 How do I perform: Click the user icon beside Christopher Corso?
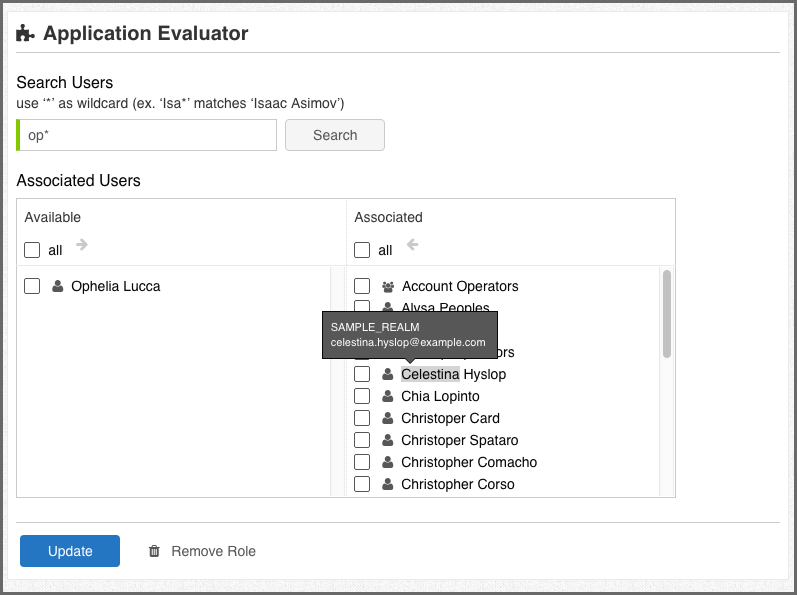pyautogui.click(x=388, y=485)
